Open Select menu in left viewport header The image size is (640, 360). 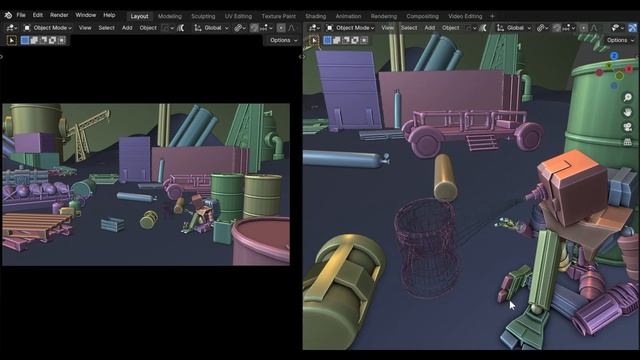[106, 28]
